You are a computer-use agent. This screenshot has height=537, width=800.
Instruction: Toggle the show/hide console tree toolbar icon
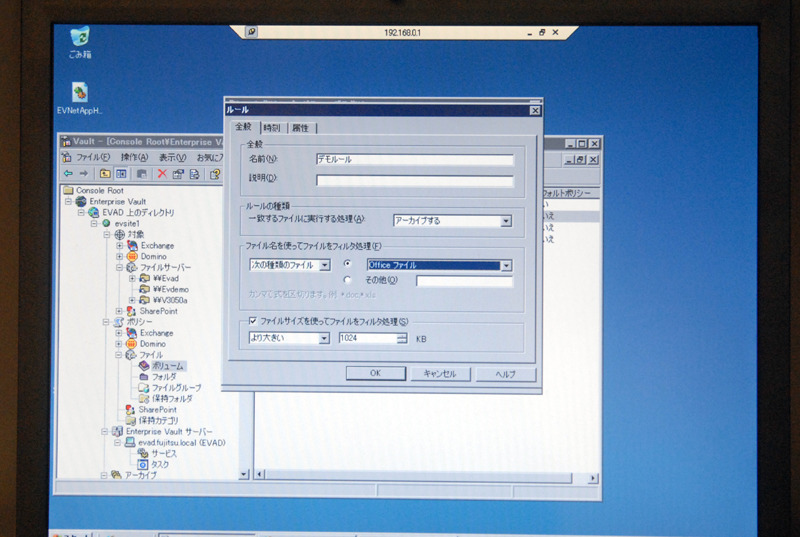coord(121,174)
